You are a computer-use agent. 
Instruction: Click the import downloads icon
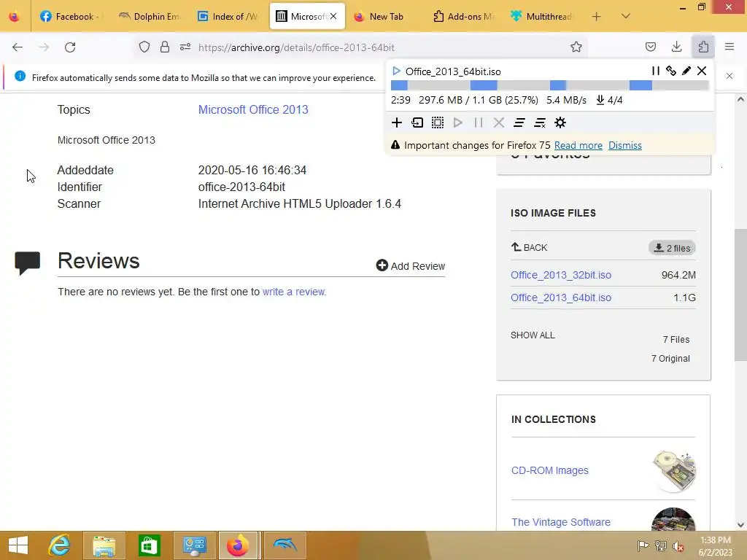417,122
